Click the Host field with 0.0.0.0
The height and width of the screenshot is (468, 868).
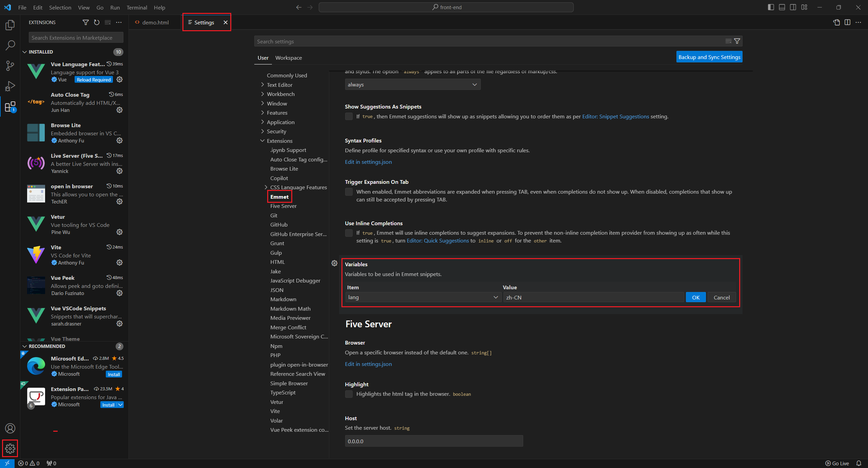(x=434, y=441)
